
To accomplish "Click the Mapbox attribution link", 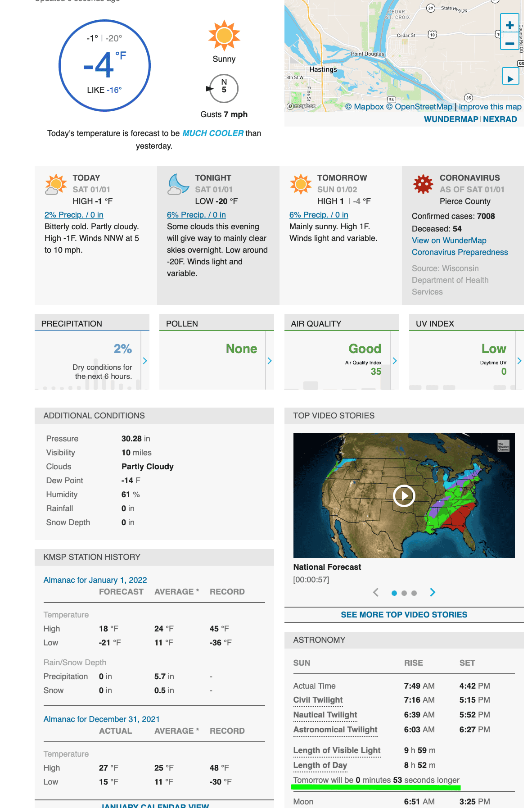I will 365,107.
